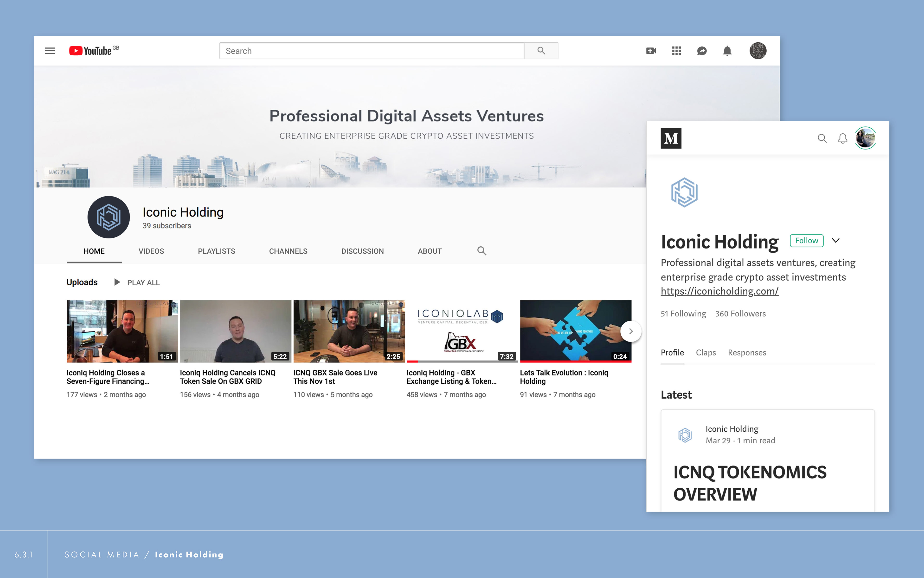Switch to the Medium Claps tab
924x578 pixels.
(706, 352)
